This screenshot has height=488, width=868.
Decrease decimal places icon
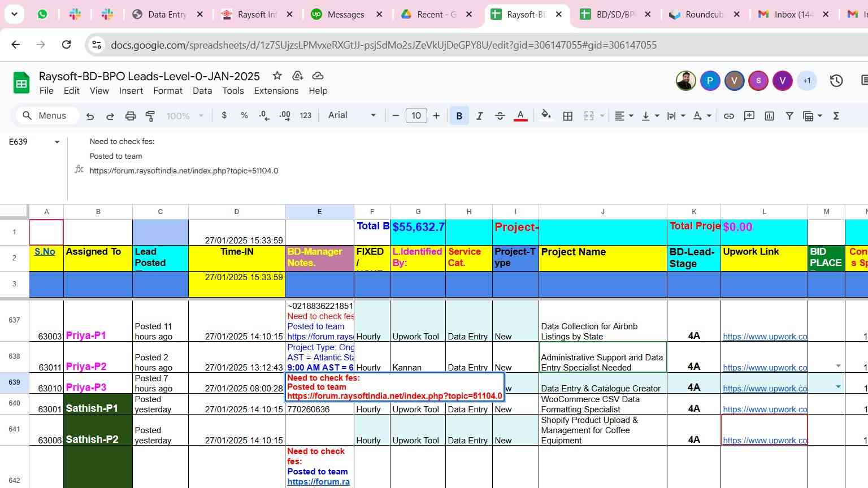(264, 115)
